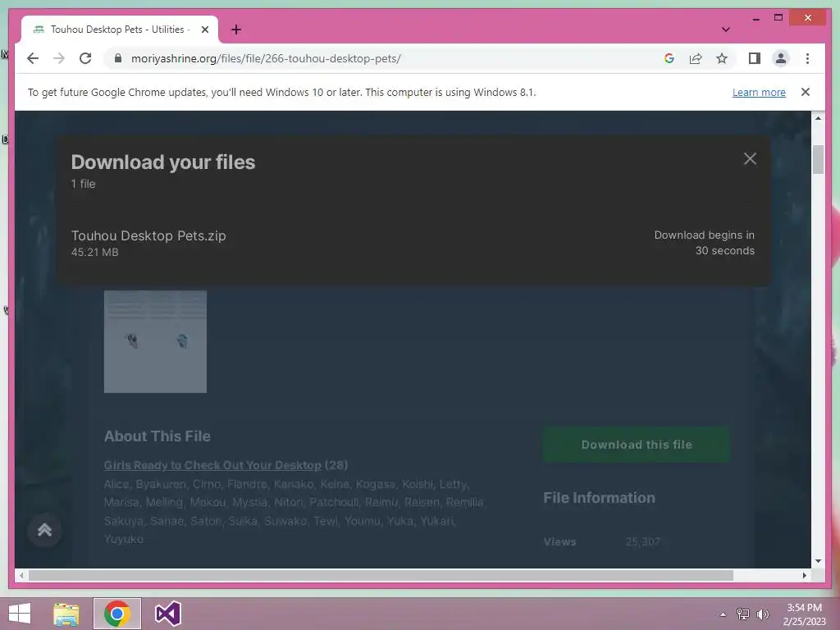Close the Download your files dialog
The height and width of the screenshot is (630, 840).
tap(750, 158)
